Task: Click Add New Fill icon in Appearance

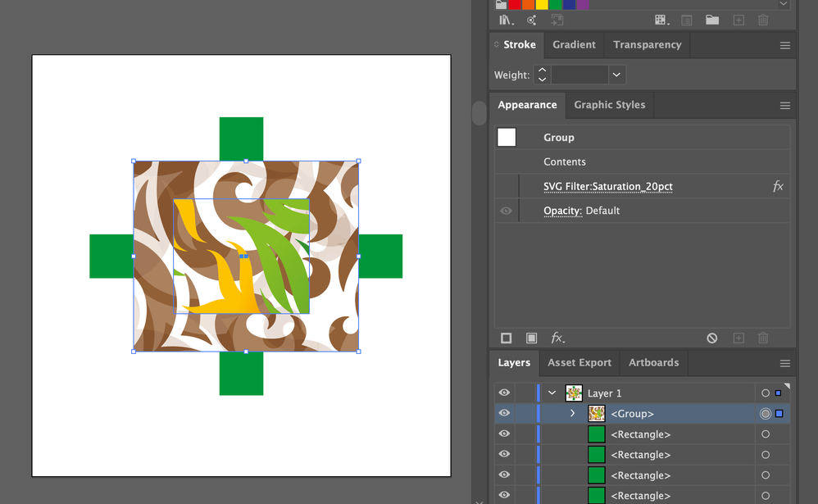Action: pos(531,338)
